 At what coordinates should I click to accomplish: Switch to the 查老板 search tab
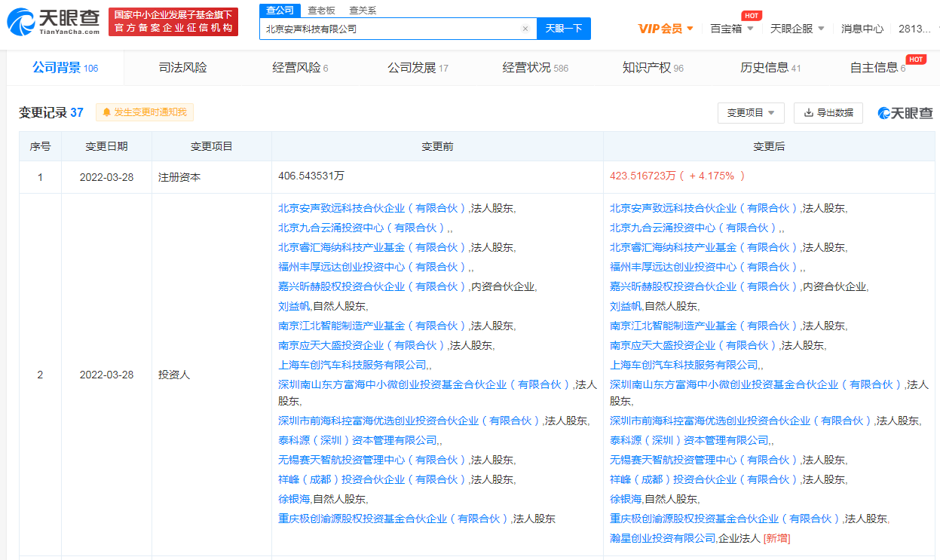point(321,10)
